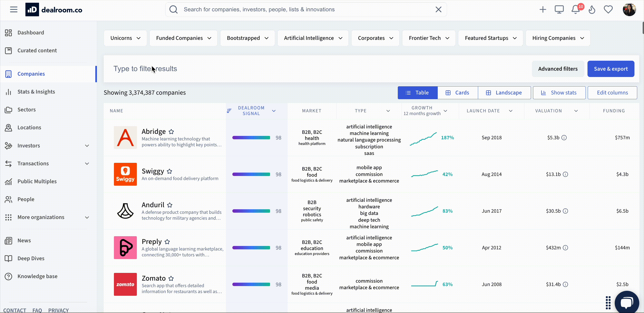The width and height of the screenshot is (644, 313).
Task: Click the heart favorites icon
Action: (608, 10)
